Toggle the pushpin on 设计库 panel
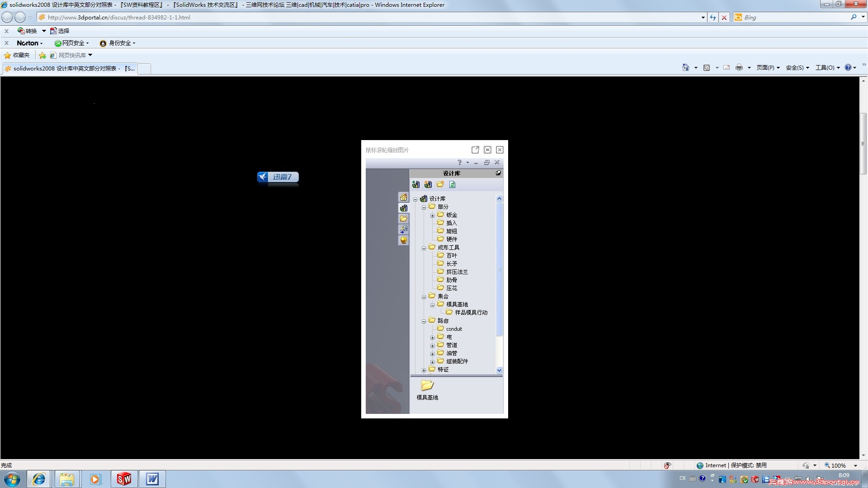 pyautogui.click(x=498, y=173)
